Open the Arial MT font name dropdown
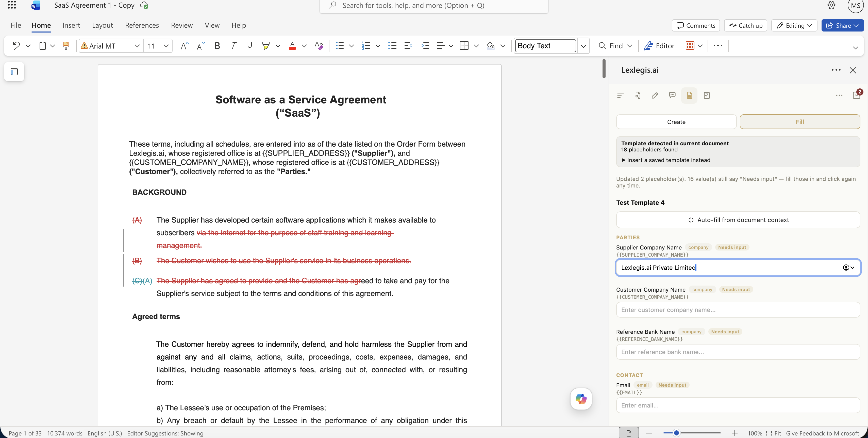 pyautogui.click(x=137, y=46)
